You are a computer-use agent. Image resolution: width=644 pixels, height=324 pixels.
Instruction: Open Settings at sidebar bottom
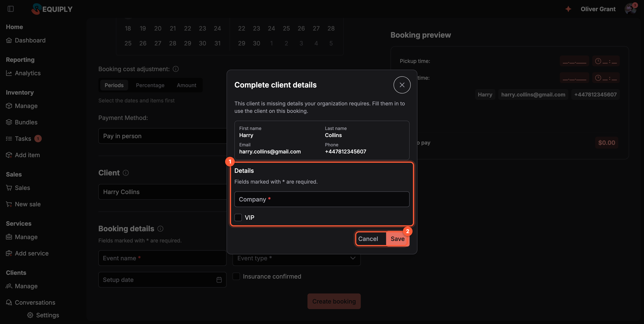coord(43,315)
